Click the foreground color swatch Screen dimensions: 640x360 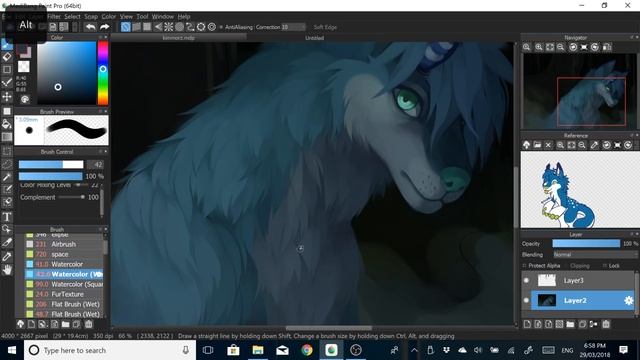point(22,50)
